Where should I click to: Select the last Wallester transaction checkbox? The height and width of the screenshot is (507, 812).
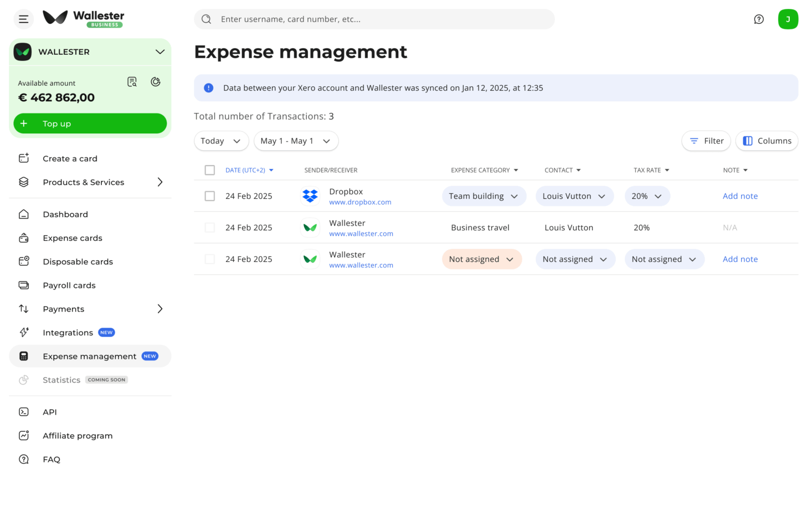tap(210, 259)
